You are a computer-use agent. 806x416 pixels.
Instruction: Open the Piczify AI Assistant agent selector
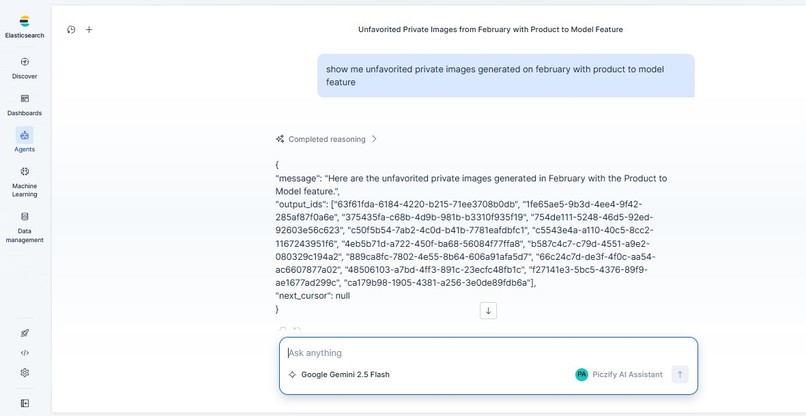click(x=619, y=374)
